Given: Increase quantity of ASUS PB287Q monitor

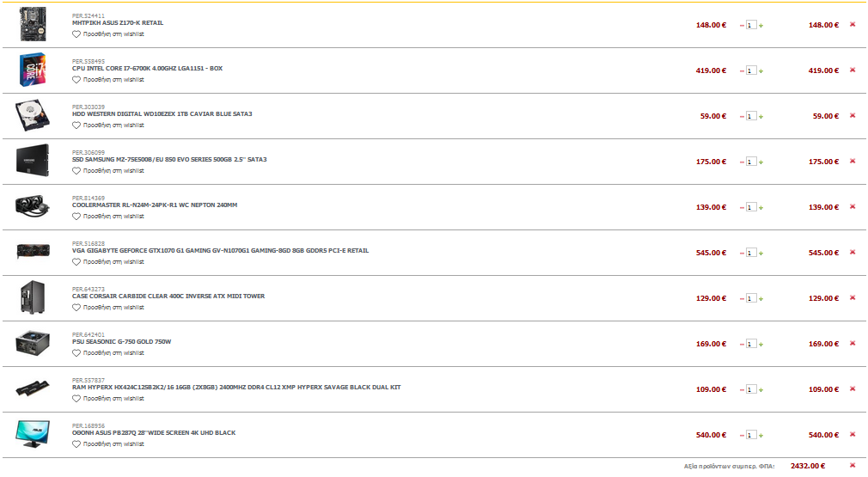Looking at the screenshot, I should 761,436.
